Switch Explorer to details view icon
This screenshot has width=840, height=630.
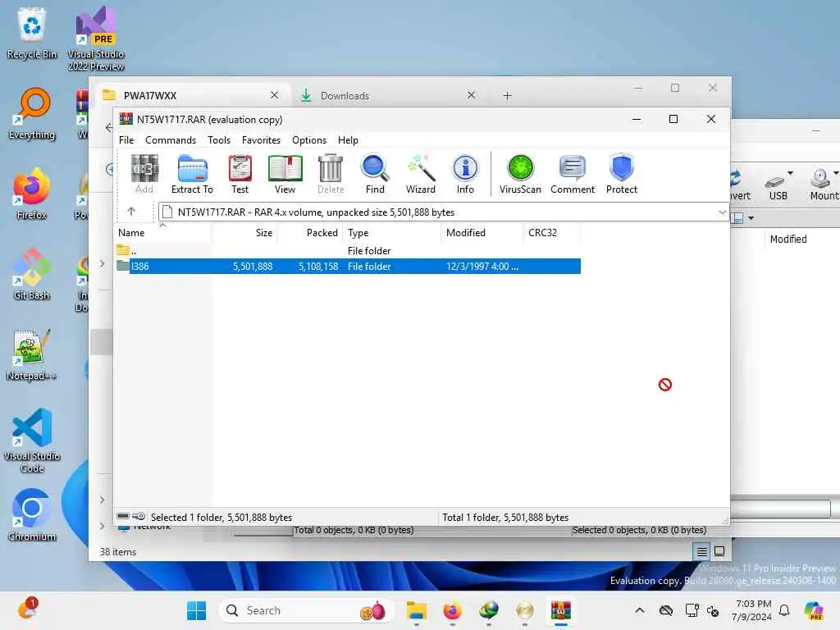702,551
